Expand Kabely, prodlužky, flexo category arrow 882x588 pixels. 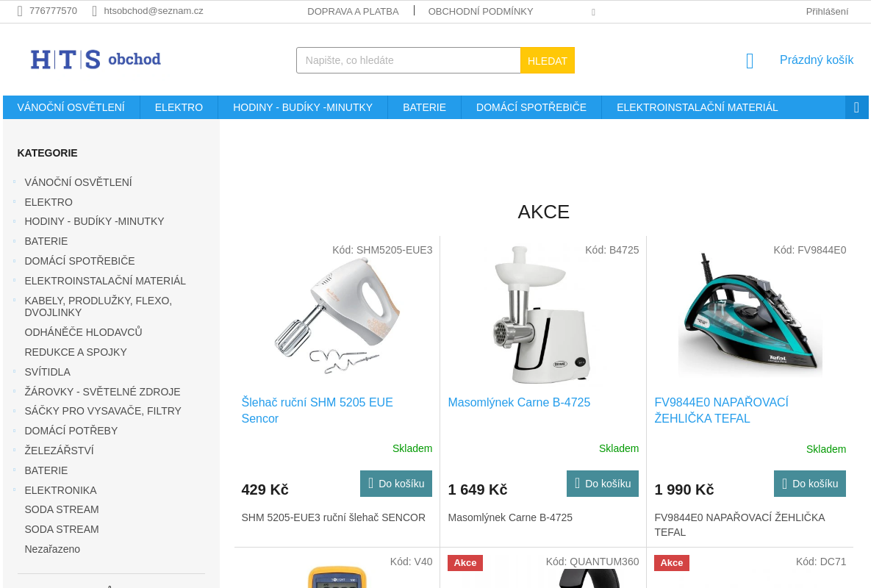click(14, 301)
